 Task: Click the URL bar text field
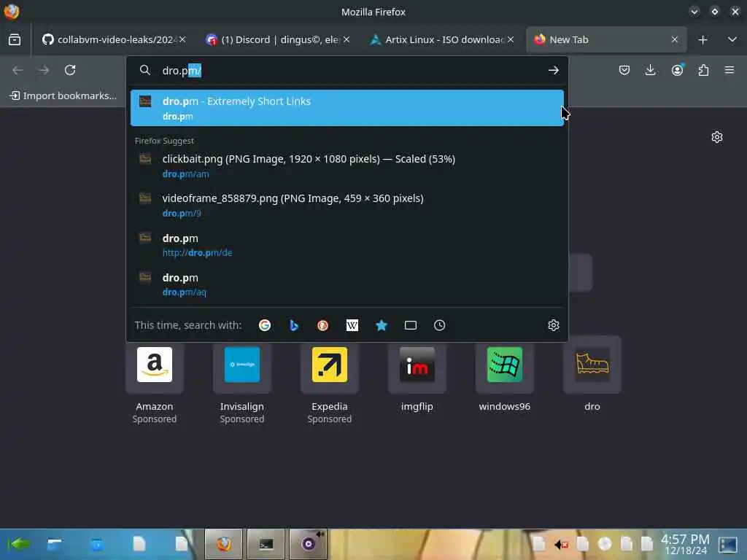(348, 71)
